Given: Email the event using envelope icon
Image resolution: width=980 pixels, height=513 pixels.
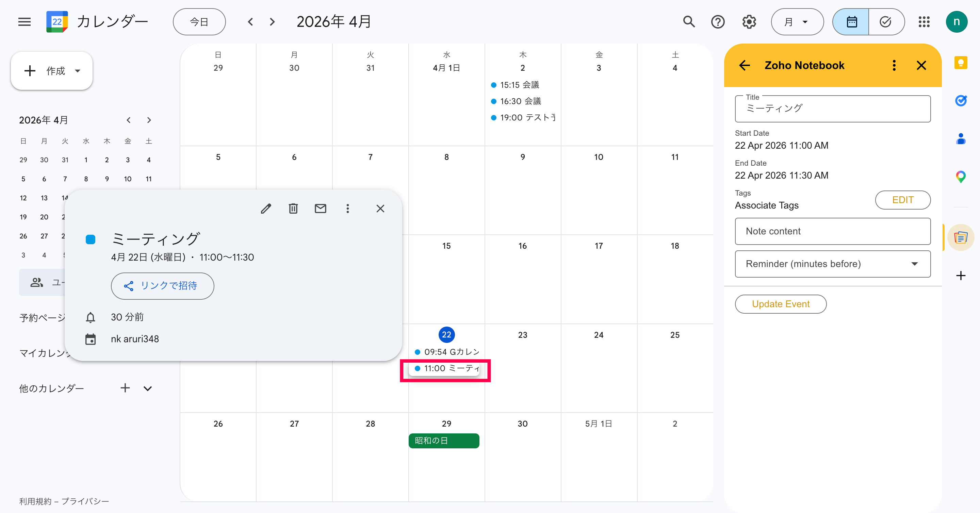Looking at the screenshot, I should pos(320,209).
